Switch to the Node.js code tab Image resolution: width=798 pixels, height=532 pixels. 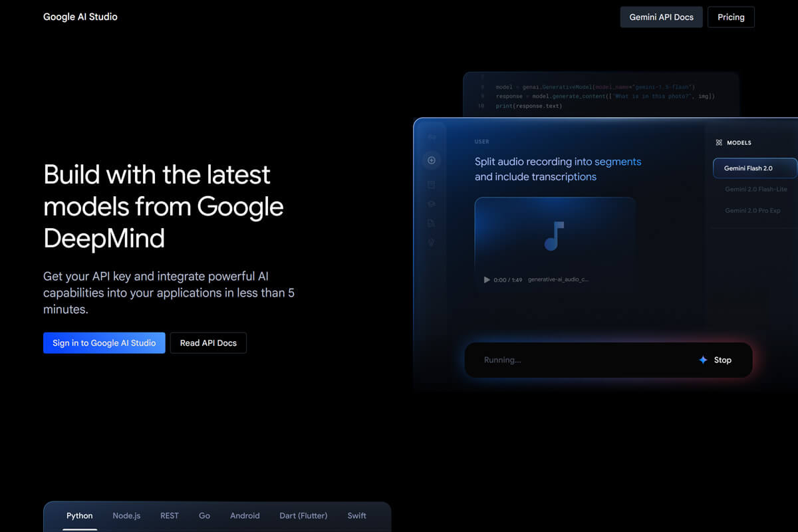[x=126, y=515]
